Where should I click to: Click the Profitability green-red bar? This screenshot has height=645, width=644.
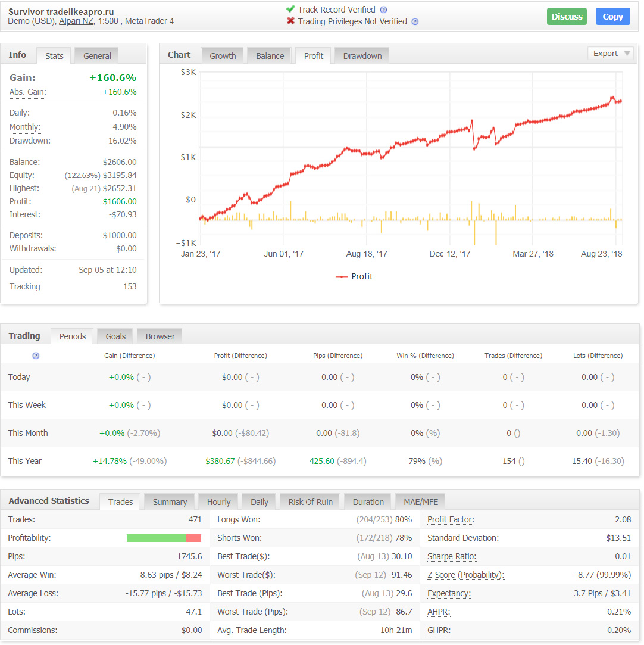tap(164, 538)
